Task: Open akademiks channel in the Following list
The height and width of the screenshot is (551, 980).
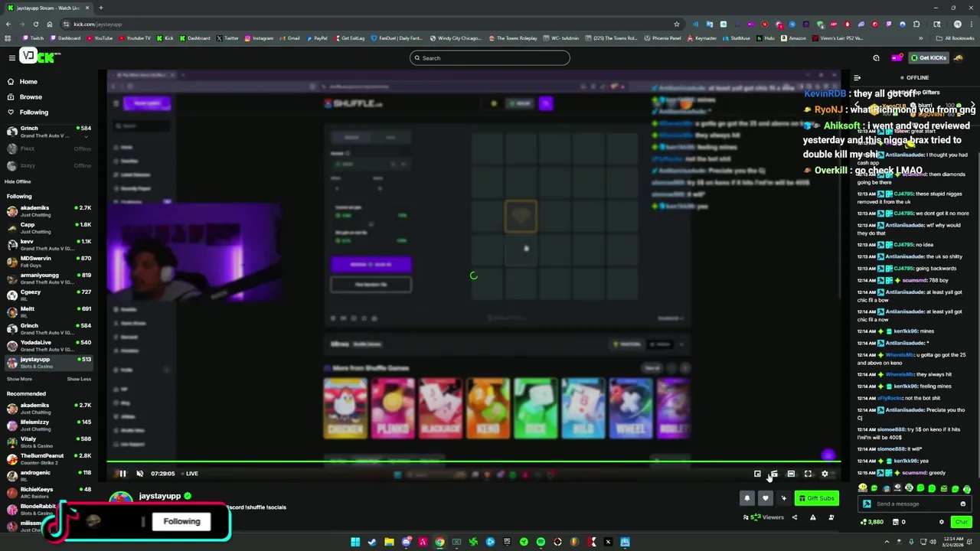Action: (49, 211)
